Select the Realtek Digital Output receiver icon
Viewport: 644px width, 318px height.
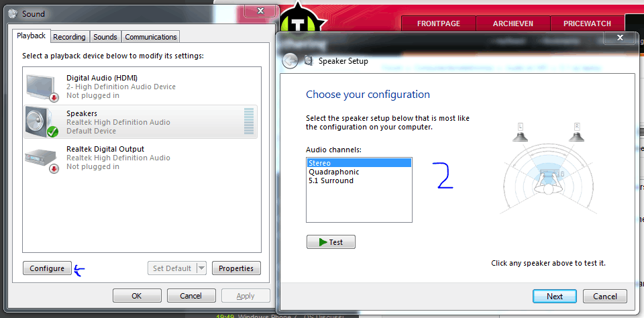pyautogui.click(x=42, y=159)
